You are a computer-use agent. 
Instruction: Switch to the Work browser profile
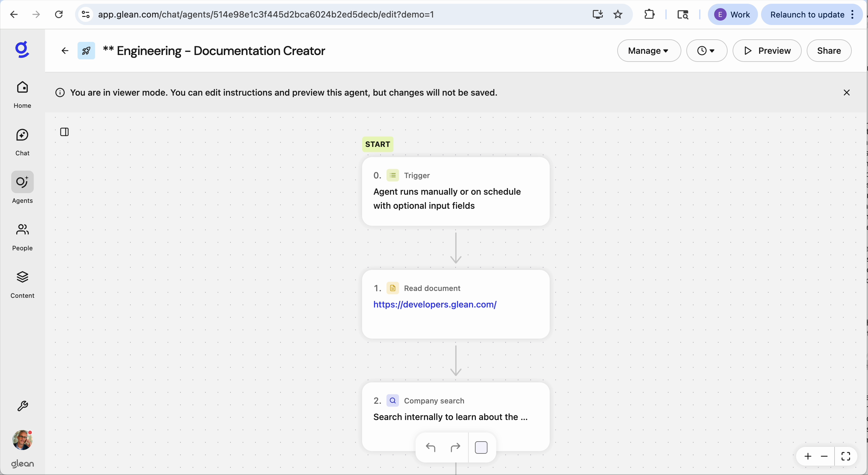coord(733,14)
